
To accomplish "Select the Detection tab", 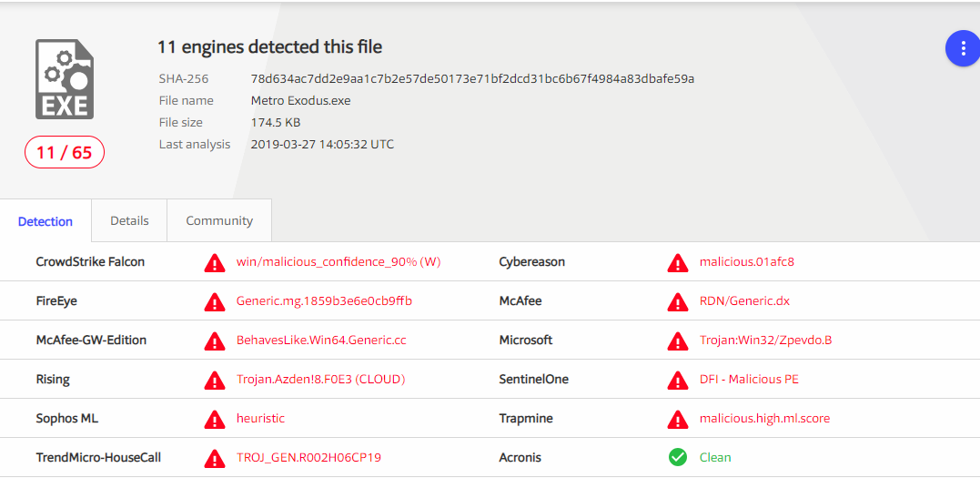I will pos(45,221).
